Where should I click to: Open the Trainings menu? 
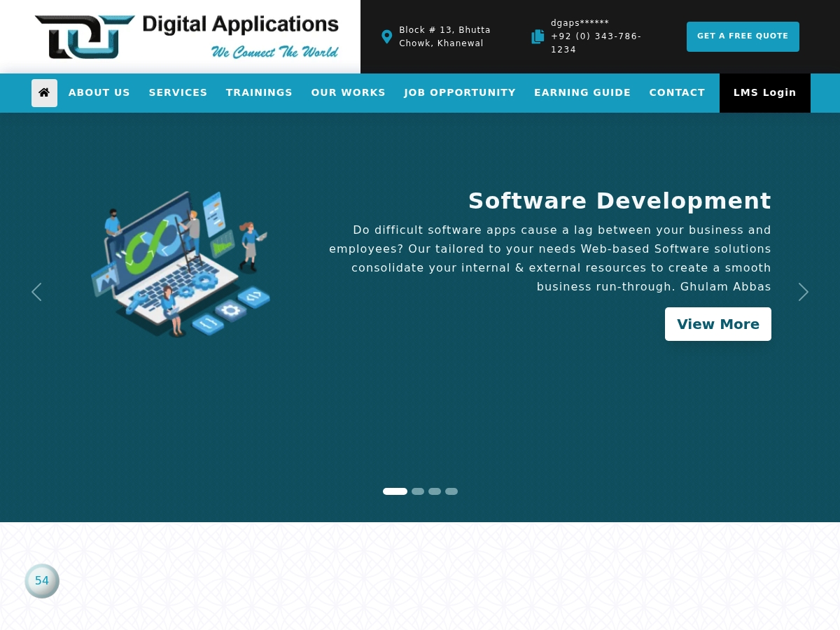(x=259, y=92)
